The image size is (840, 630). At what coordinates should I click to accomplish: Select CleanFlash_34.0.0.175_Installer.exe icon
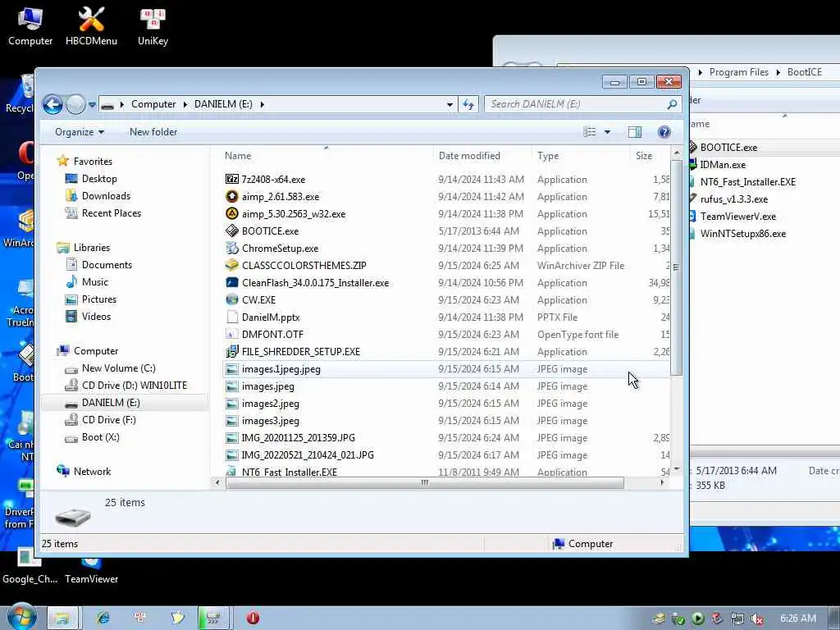232,282
